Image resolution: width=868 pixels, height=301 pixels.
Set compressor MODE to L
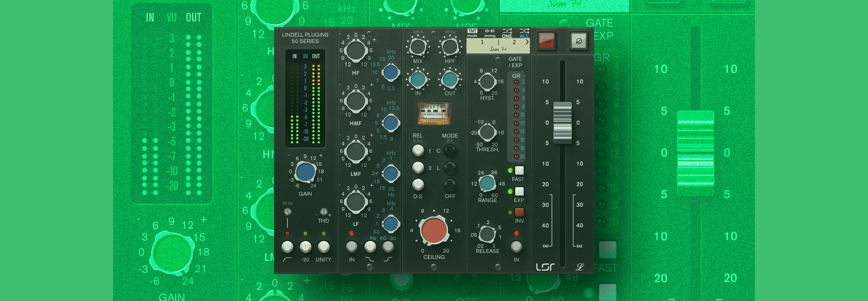tap(450, 167)
